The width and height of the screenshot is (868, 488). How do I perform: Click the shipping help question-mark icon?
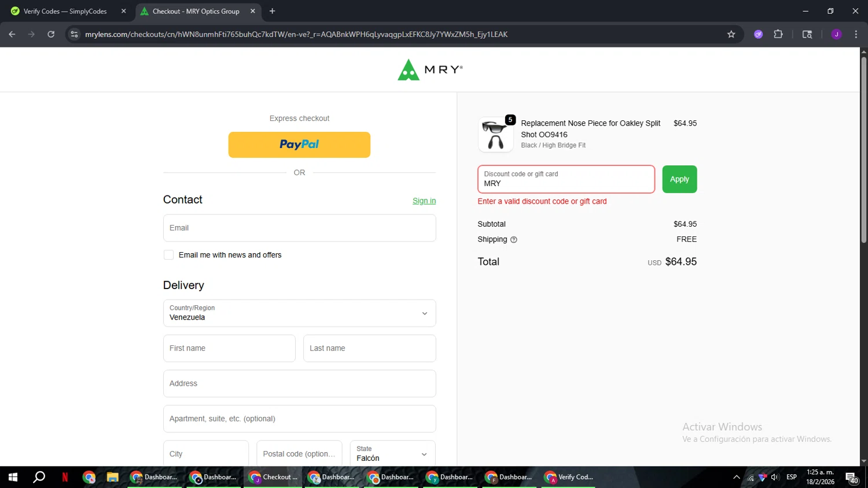tap(513, 239)
